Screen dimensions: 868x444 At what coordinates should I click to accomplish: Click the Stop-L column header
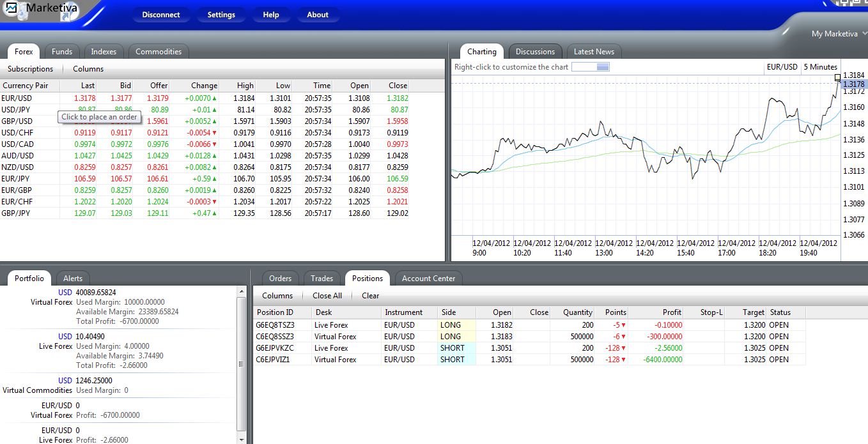click(x=703, y=312)
